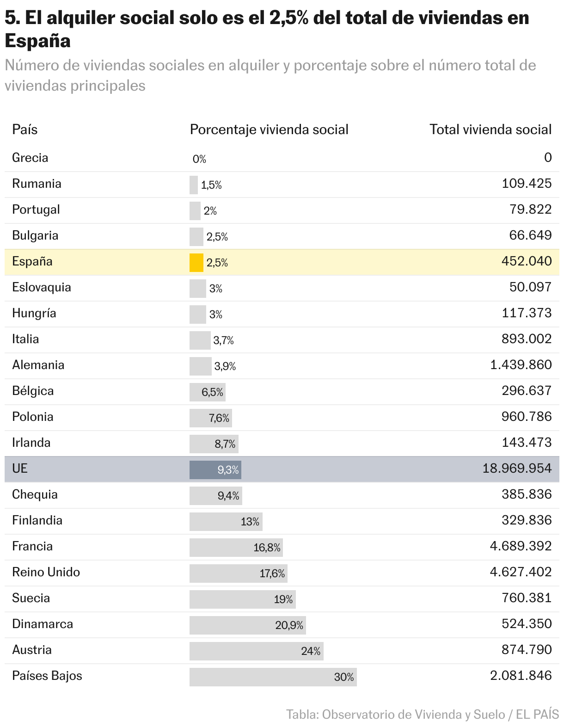Click the Total vivienda social header
The height and width of the screenshot is (728, 564).
point(490,130)
